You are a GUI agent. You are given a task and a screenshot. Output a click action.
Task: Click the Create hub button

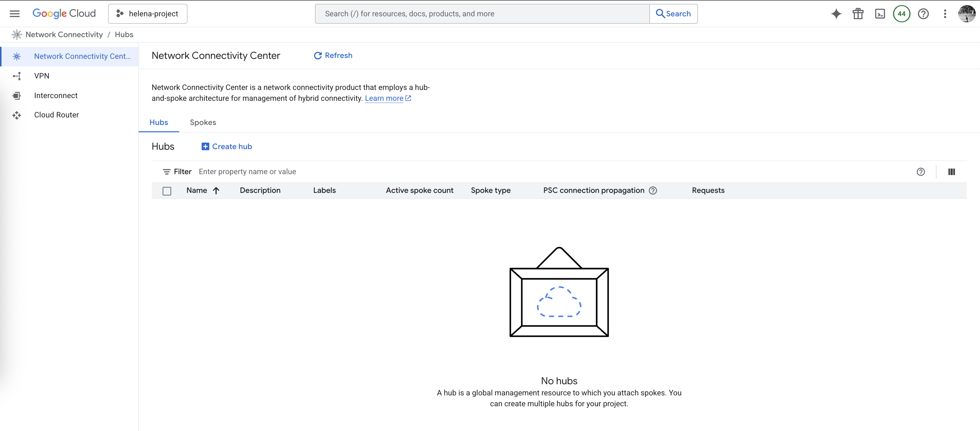click(x=227, y=146)
